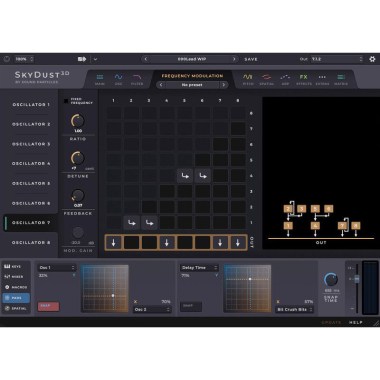Select Oscillator 4 in the list
This screenshot has height=380, width=380.
[x=31, y=164]
